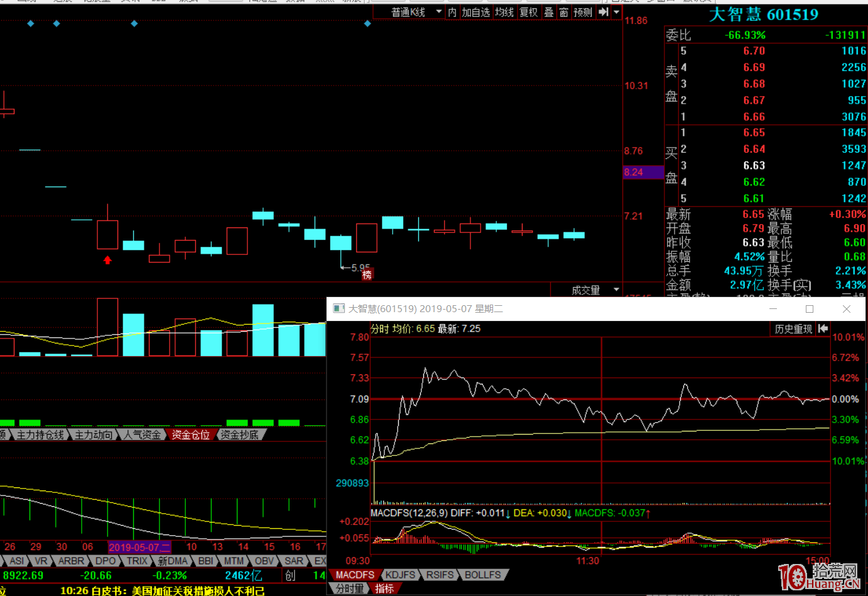
Task: Maximize the 大智慧 intraday window
Action: point(810,308)
